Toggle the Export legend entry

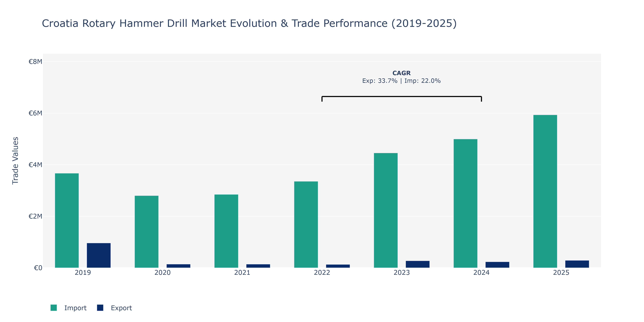pyautogui.click(x=114, y=308)
